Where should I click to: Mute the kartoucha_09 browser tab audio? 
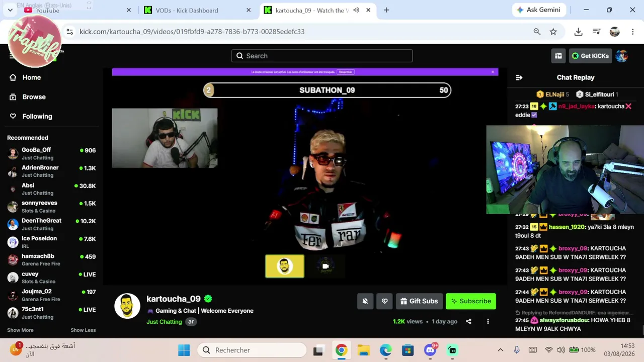coord(356,10)
